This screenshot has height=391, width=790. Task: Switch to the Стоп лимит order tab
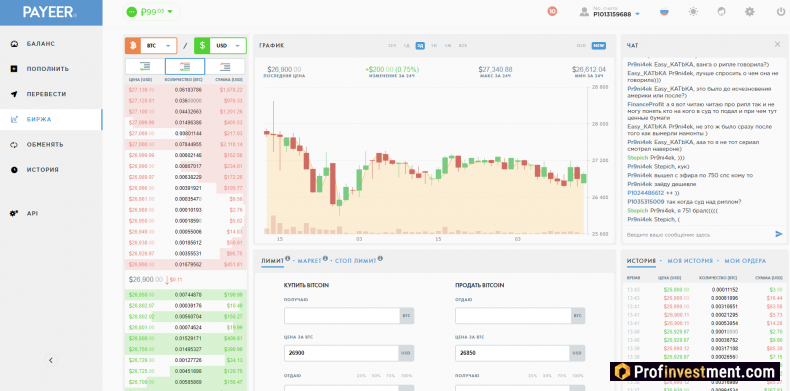[x=355, y=260]
